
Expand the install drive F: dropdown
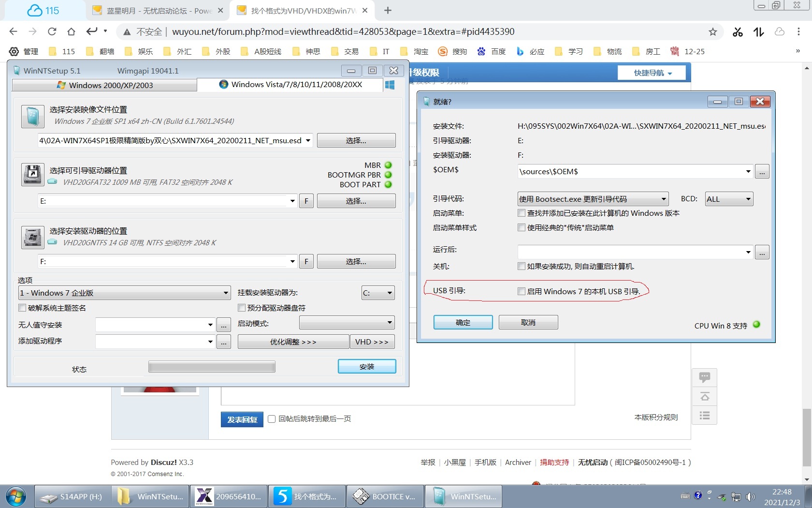(x=292, y=261)
